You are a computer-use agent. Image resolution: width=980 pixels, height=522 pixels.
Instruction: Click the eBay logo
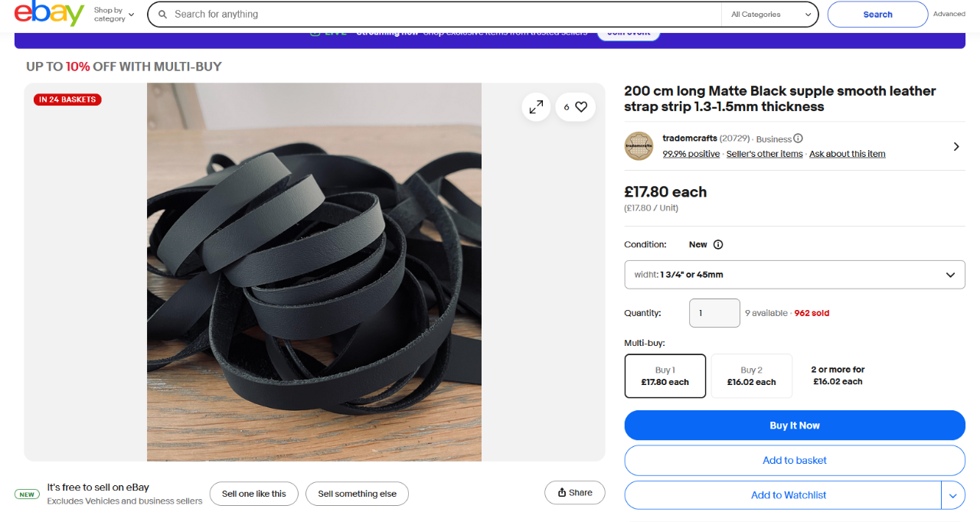(49, 14)
